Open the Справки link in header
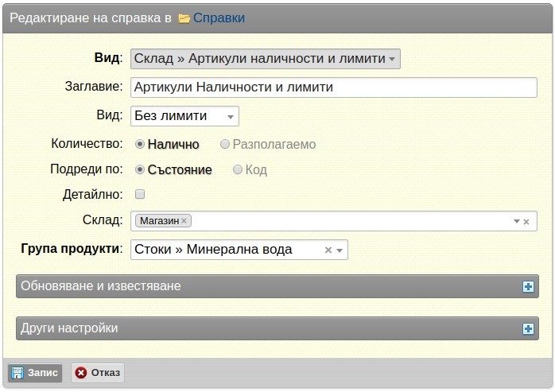Viewport: 555px width, 392px height. [219, 18]
